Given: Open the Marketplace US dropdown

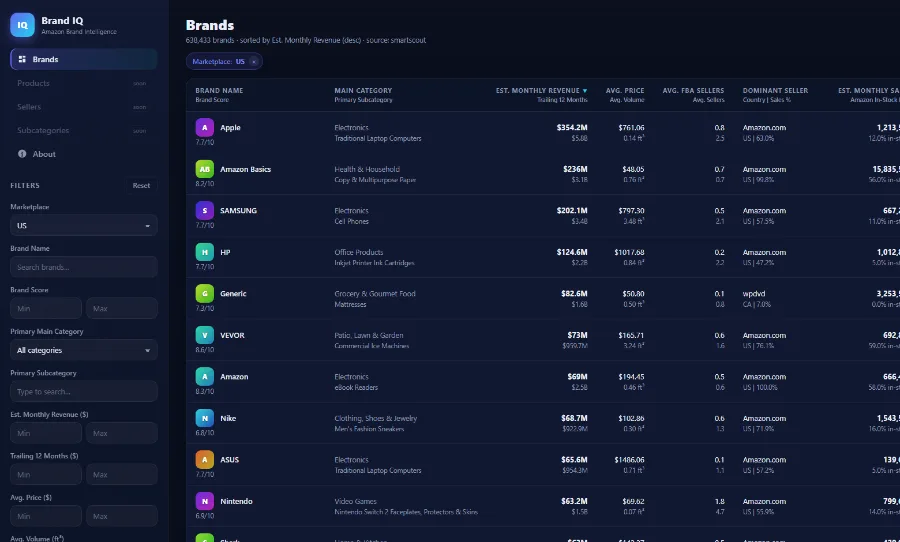Looking at the screenshot, I should point(84,226).
